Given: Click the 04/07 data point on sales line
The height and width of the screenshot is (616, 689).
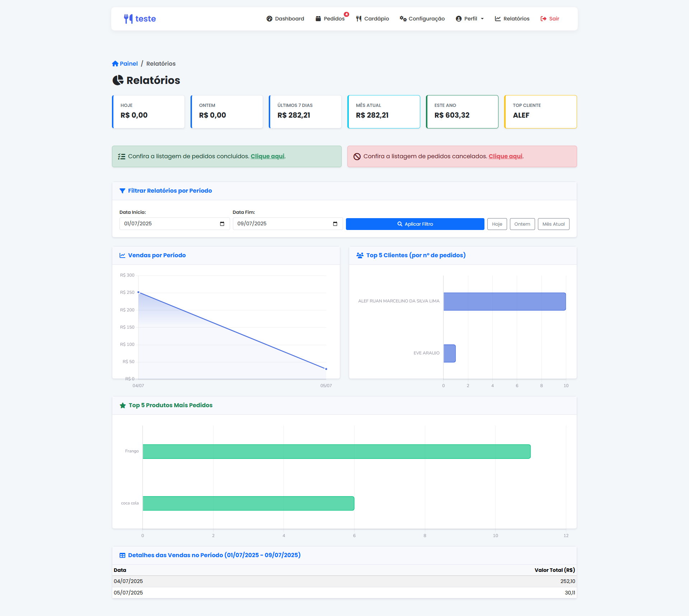Looking at the screenshot, I should tap(139, 292).
